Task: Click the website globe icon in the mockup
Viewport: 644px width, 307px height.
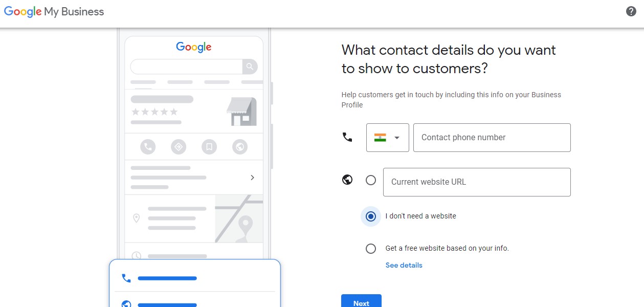Action: pyautogui.click(x=240, y=147)
